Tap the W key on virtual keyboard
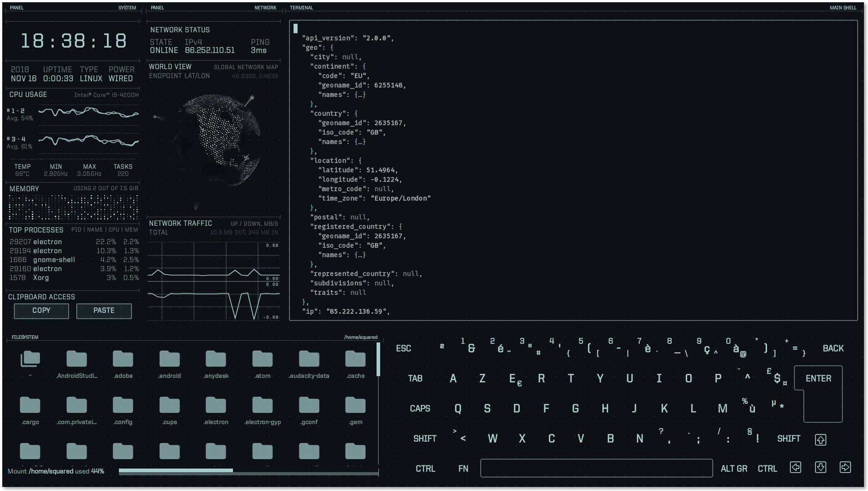868x491 pixels. pos(492,438)
